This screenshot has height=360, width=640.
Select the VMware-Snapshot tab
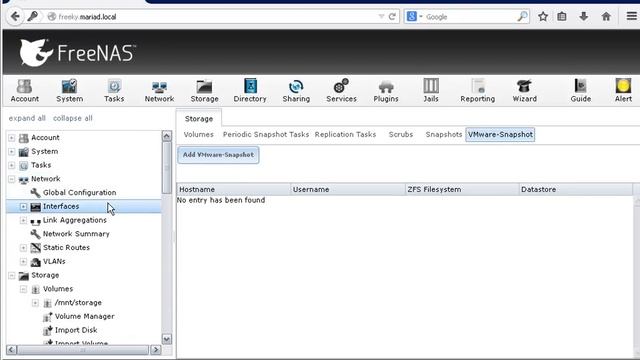pyautogui.click(x=500, y=134)
